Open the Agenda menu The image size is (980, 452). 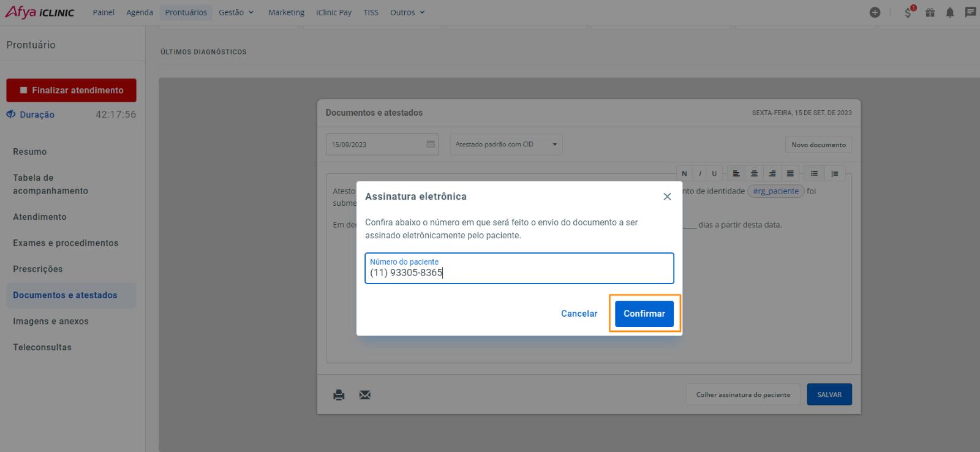point(140,12)
